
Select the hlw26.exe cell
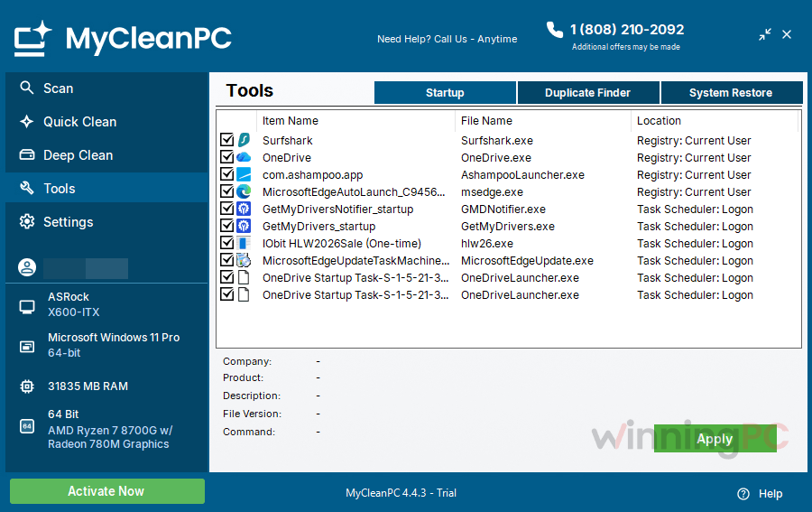coord(487,244)
